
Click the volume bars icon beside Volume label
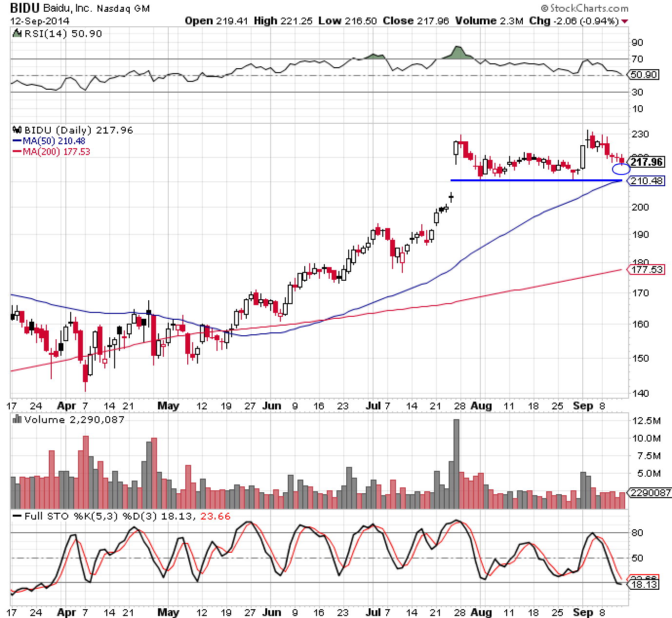pos(17,419)
